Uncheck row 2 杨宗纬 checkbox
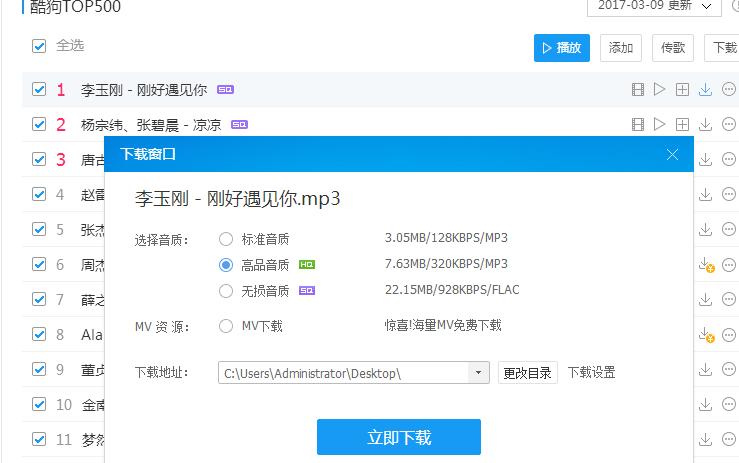The height and width of the screenshot is (463, 739). coord(39,124)
